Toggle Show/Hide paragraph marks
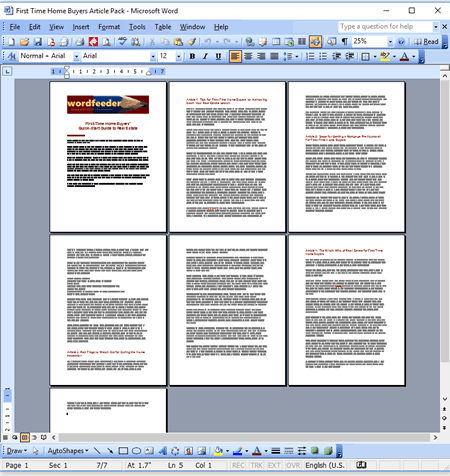 (345, 42)
